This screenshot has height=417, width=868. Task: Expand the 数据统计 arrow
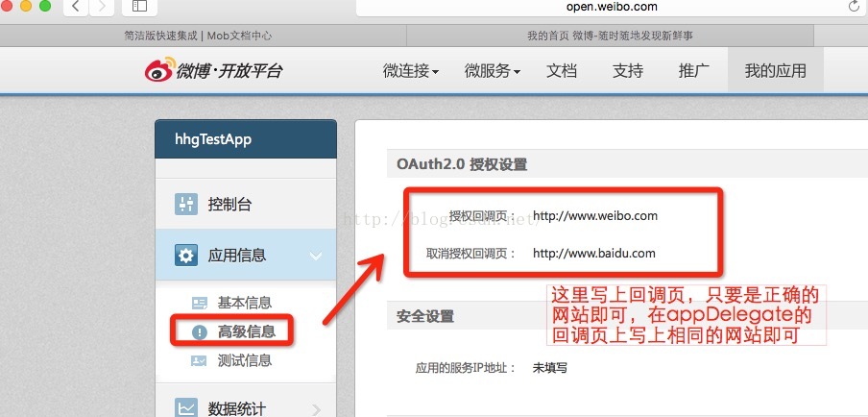[317, 410]
